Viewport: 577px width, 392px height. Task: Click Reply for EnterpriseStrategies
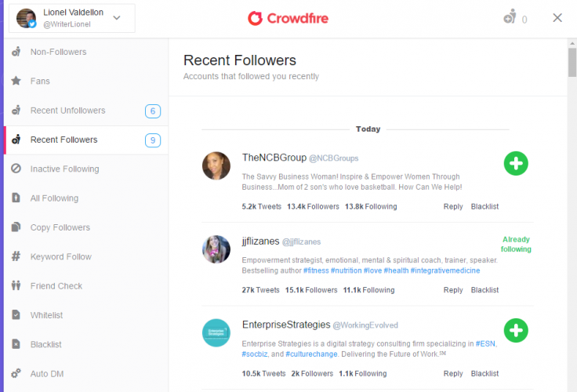[453, 374]
